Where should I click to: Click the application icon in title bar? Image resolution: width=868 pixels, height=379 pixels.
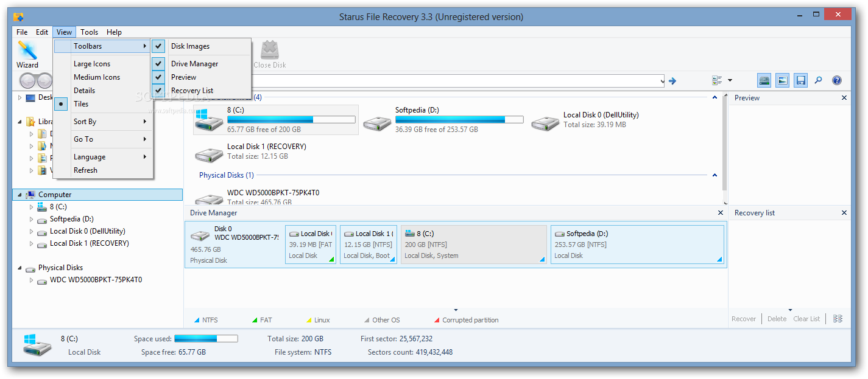tap(18, 16)
